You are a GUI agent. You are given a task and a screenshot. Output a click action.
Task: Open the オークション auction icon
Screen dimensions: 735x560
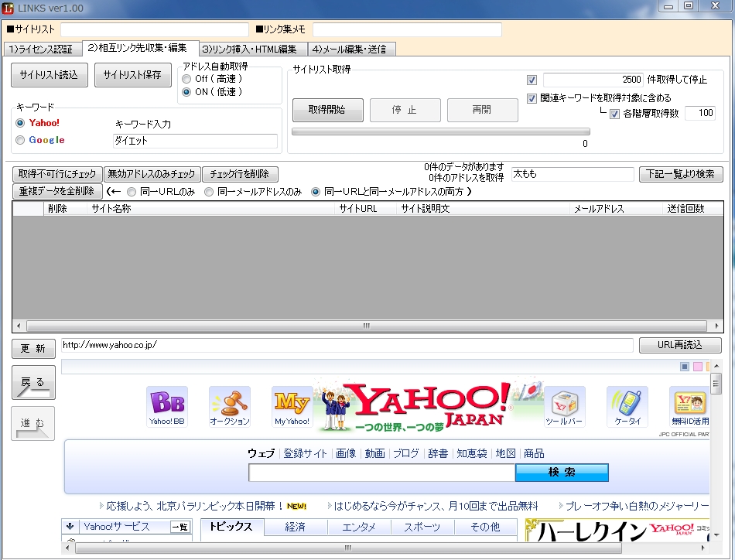(x=230, y=406)
